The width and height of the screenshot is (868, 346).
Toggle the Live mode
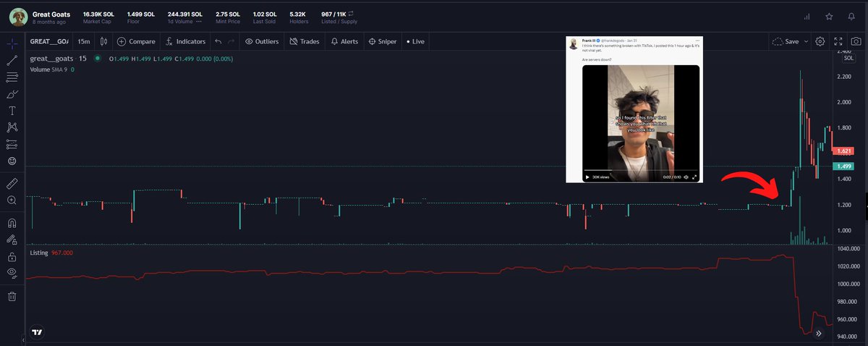(x=415, y=42)
